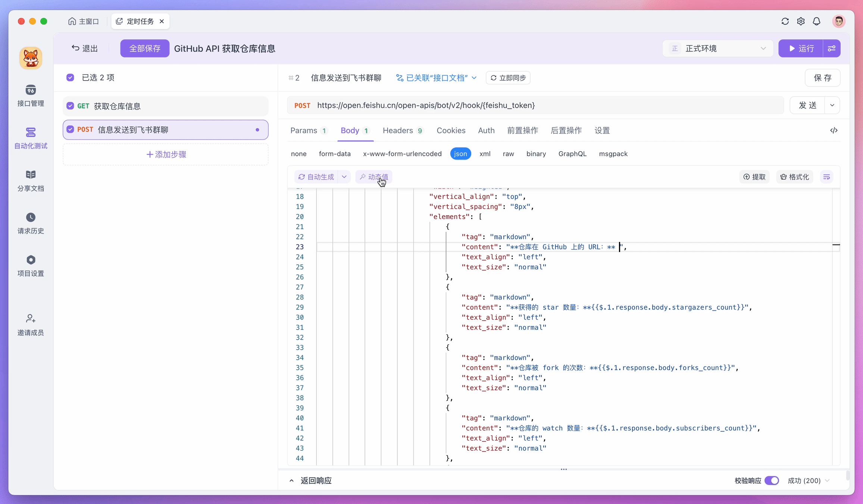Open the settings gear in title bar
The height and width of the screenshot is (504, 863).
[x=801, y=21]
